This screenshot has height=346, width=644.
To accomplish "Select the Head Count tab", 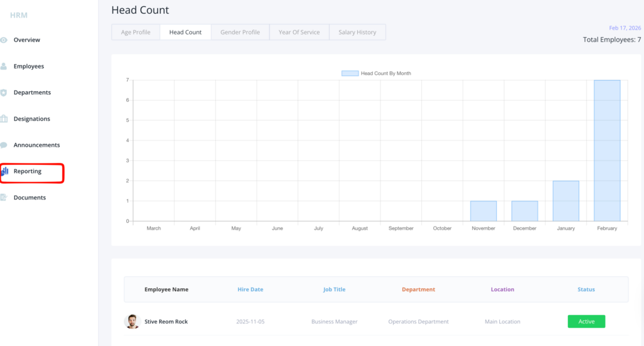I will click(186, 32).
